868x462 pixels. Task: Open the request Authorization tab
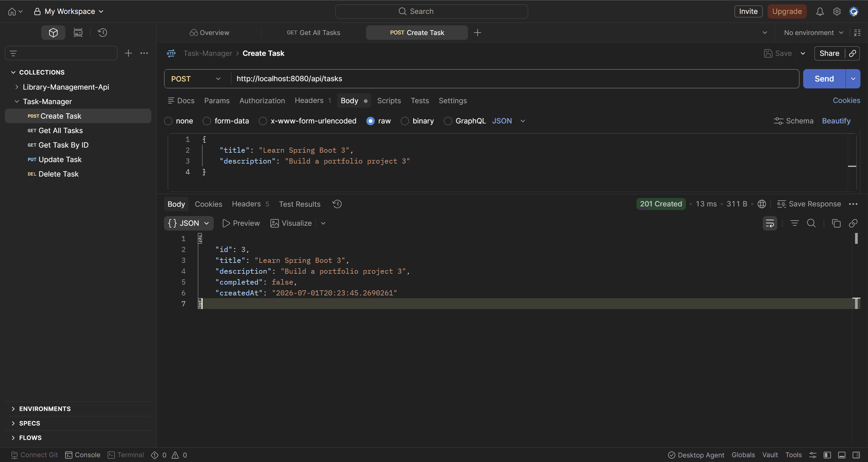click(262, 100)
